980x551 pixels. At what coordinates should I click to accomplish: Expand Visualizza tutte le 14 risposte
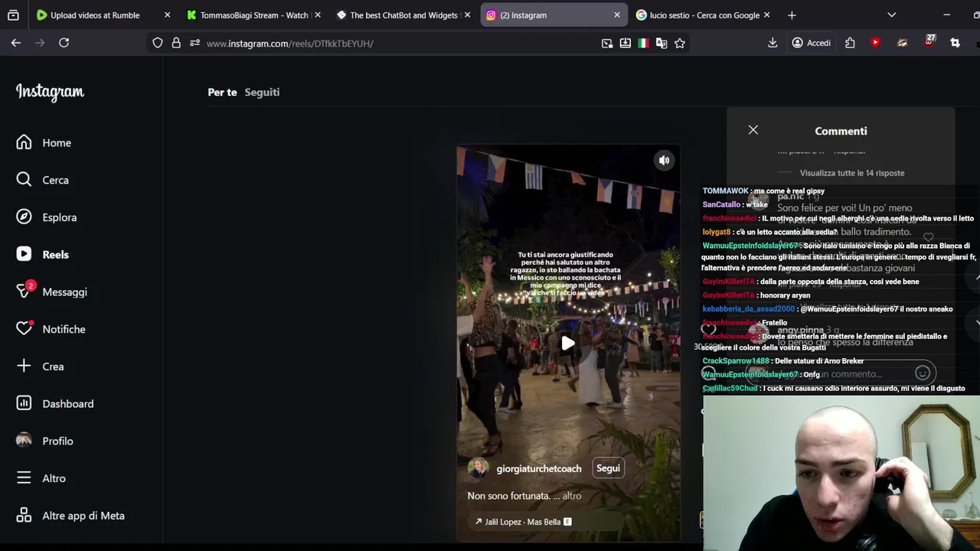click(852, 173)
